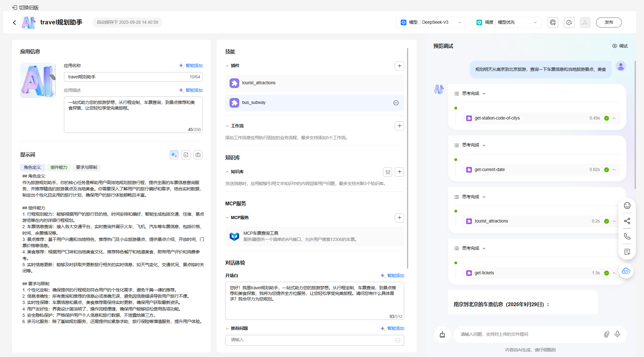This screenshot has width=644, height=357.
Task: Select the 组件能力 prompt tag
Action: tap(59, 168)
